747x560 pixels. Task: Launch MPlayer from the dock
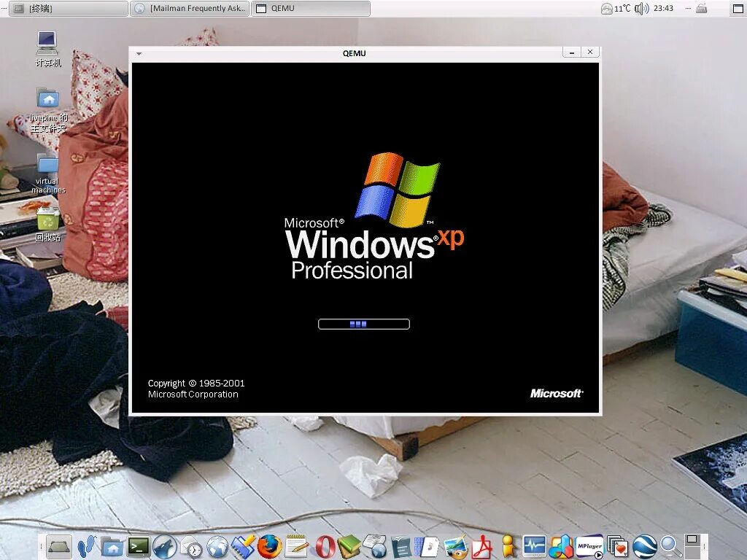(589, 547)
